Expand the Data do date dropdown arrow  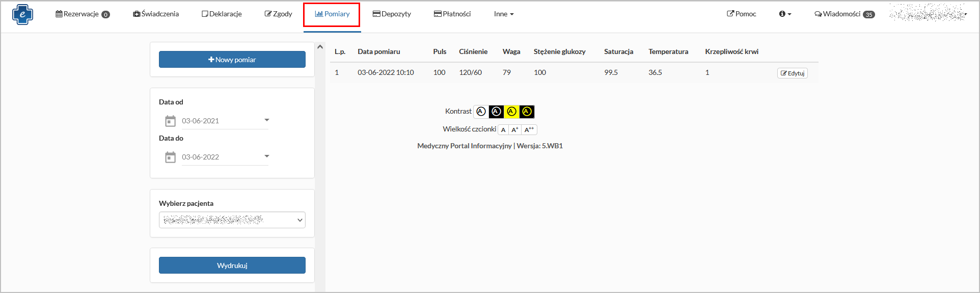tap(266, 156)
